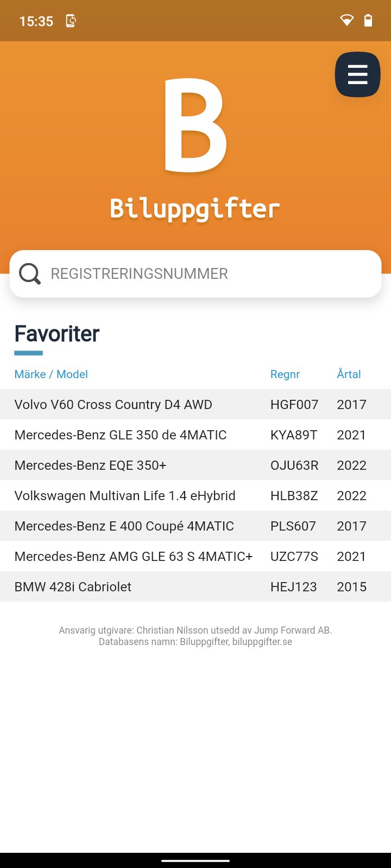Select Mercedes-Benz E 400 Coupé 4MATIC
This screenshot has height=868, width=391.
click(124, 526)
